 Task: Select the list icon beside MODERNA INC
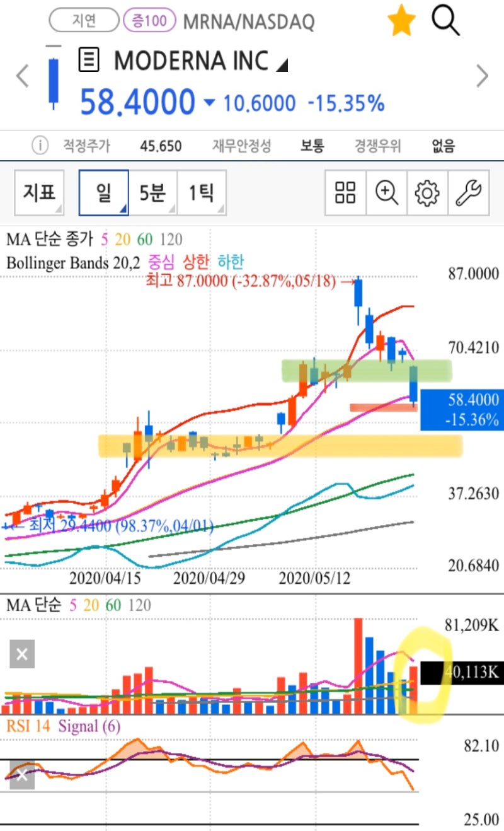(89, 60)
